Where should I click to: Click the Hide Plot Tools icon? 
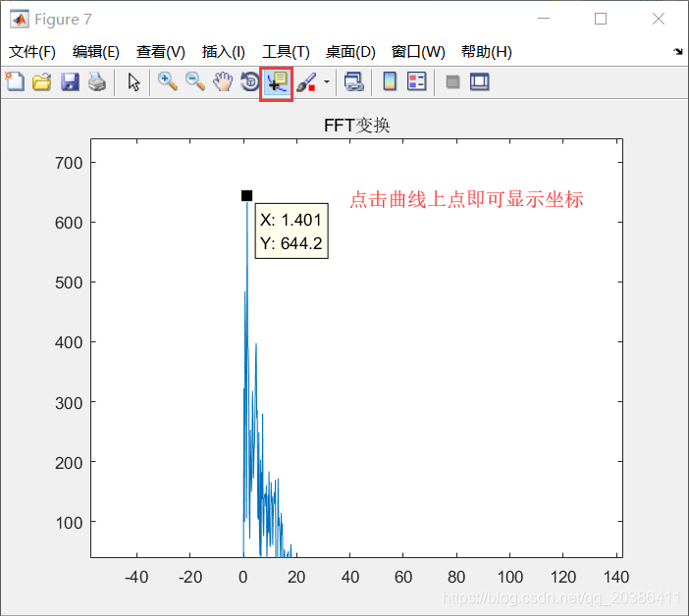[452, 82]
